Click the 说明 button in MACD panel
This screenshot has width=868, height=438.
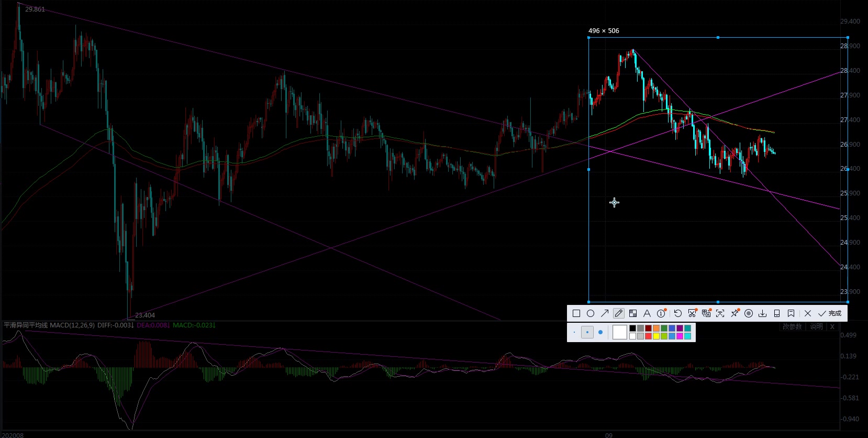(816, 326)
